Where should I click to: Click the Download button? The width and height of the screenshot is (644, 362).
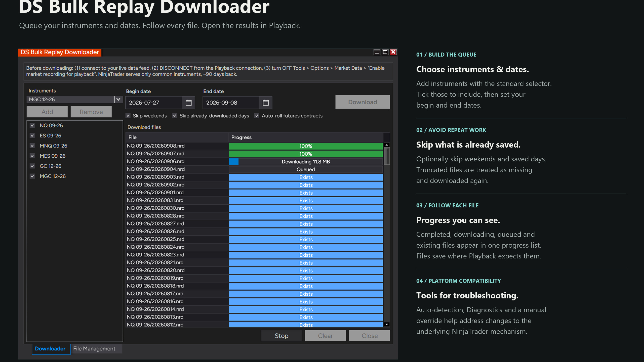pos(363,102)
